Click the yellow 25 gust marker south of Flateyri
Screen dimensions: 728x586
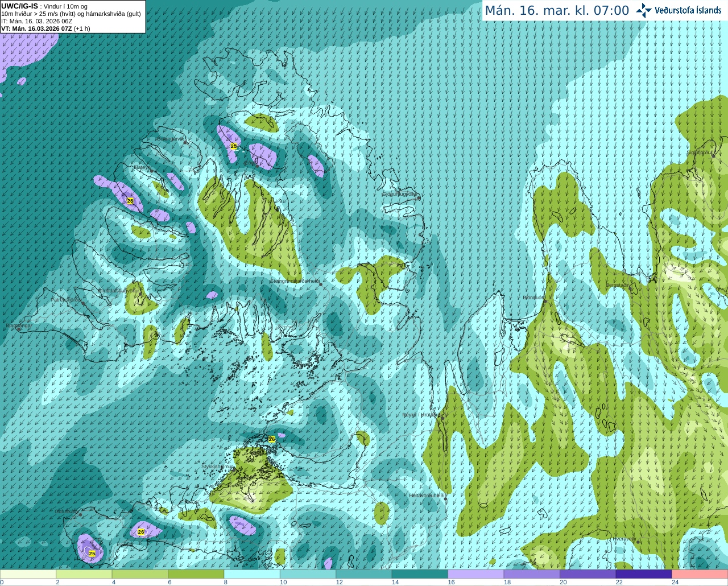(x=130, y=201)
